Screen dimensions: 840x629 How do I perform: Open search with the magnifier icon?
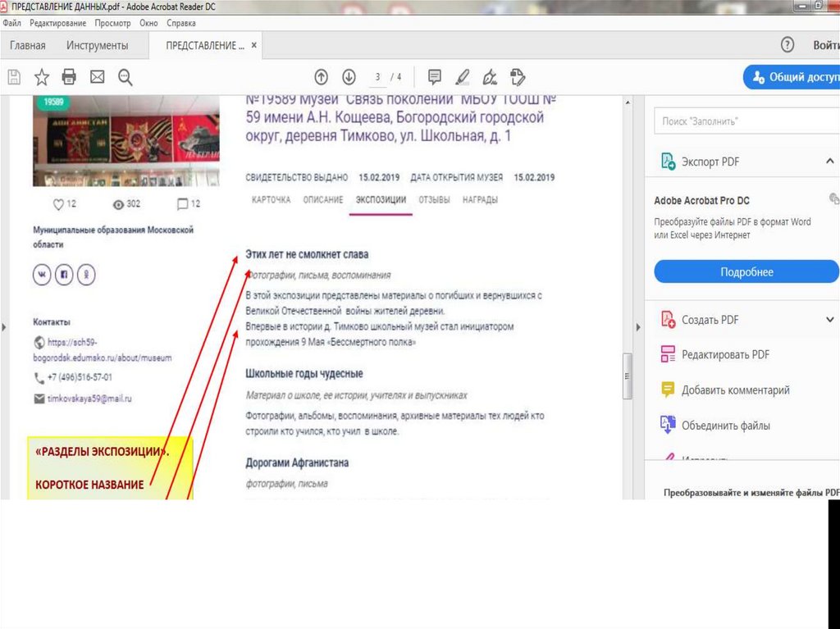(x=125, y=77)
